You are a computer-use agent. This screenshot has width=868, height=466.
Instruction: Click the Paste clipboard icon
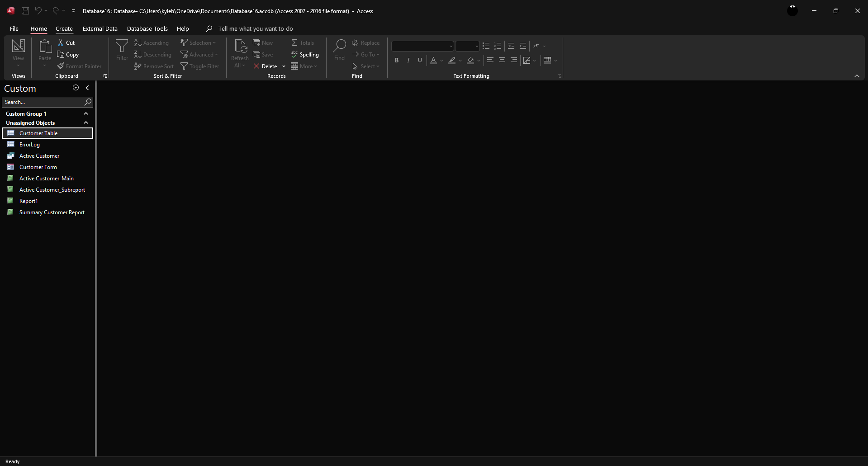tap(45, 46)
